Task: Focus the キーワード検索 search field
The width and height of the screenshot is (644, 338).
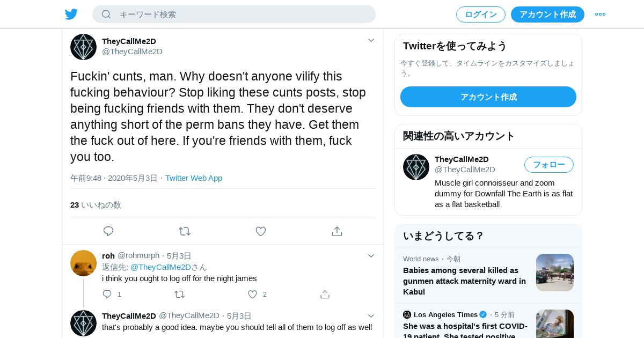Action: [x=241, y=14]
